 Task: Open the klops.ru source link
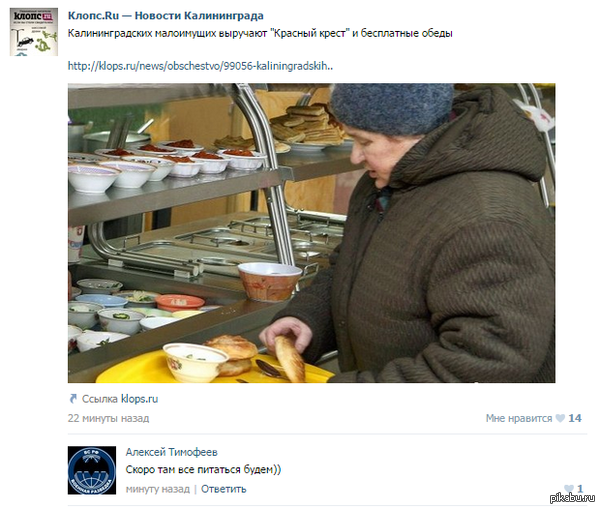(139, 399)
